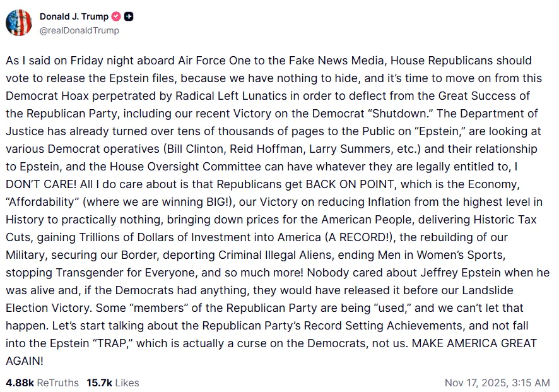
Task: Open the Donald J. Trump display name
Action: [74, 16]
